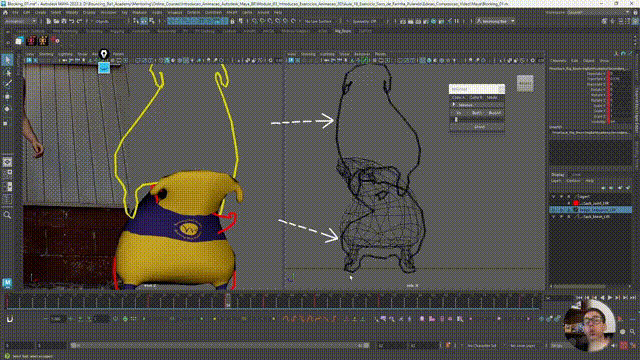640x360 pixels.
Task: Click the floating panel slider handle
Action: (x=456, y=120)
